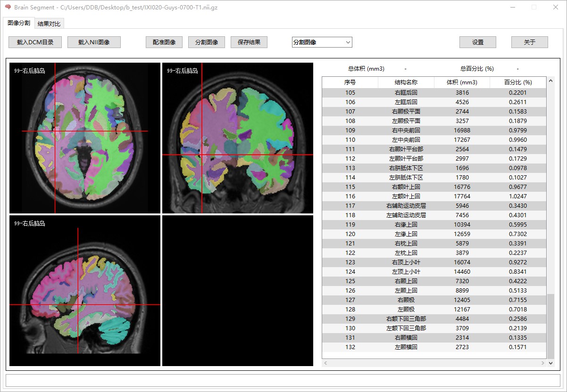Select the 右缘上回 structure name
The image size is (567, 392).
click(x=406, y=225)
